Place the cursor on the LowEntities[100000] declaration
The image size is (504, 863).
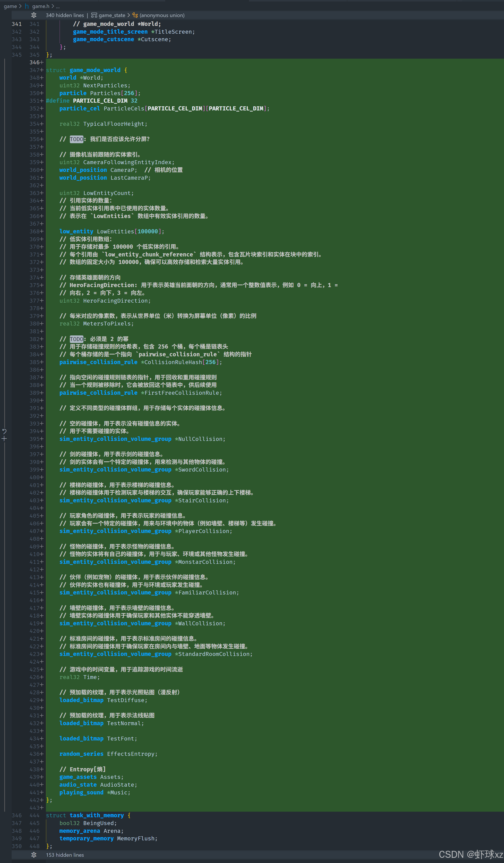pos(115,231)
